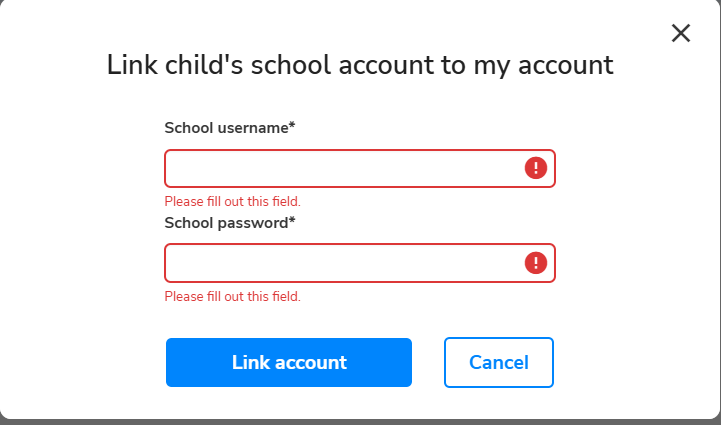721x425 pixels.
Task: Click the required asterisk beside School username
Action: click(292, 127)
